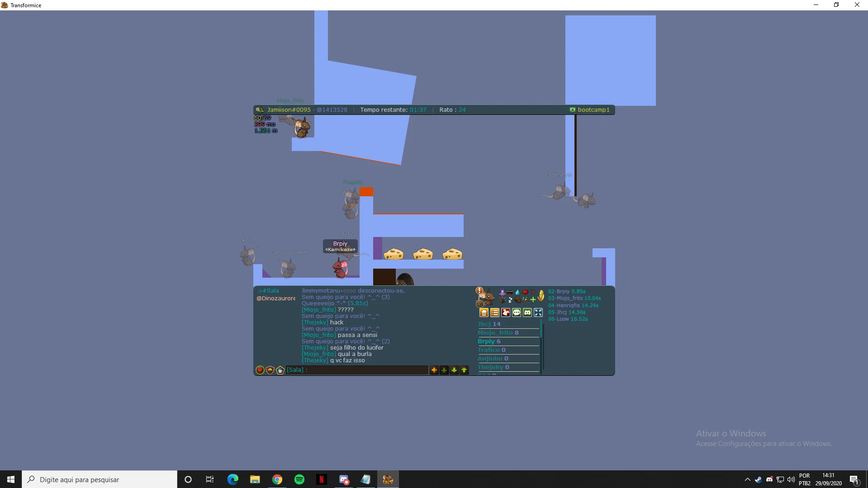Toggle fullscreen with the arrows icon

pos(538,313)
